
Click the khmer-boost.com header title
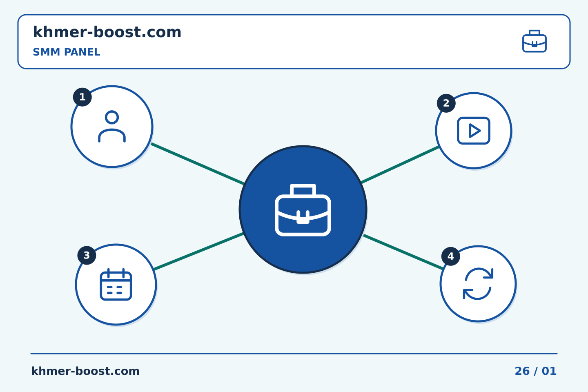coord(107,32)
